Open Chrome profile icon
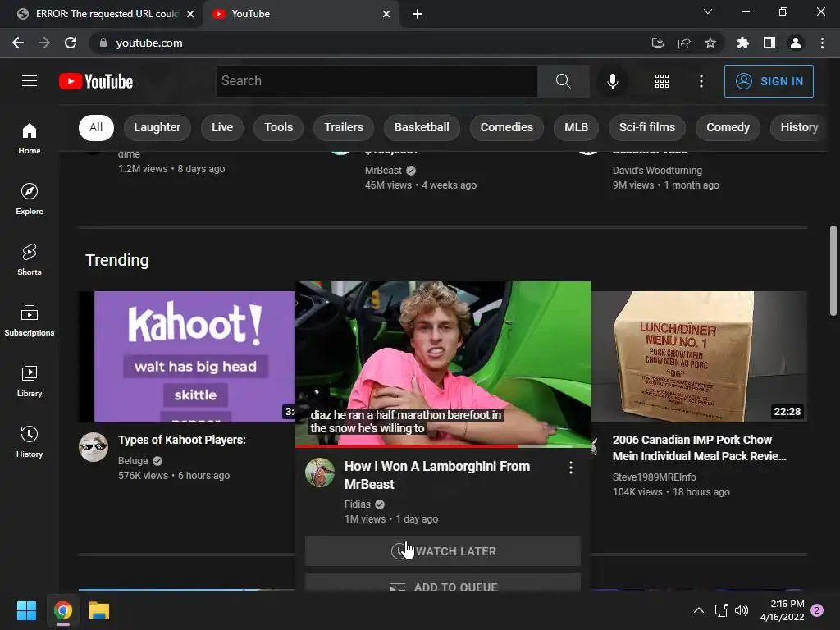This screenshot has height=630, width=840. (x=796, y=43)
